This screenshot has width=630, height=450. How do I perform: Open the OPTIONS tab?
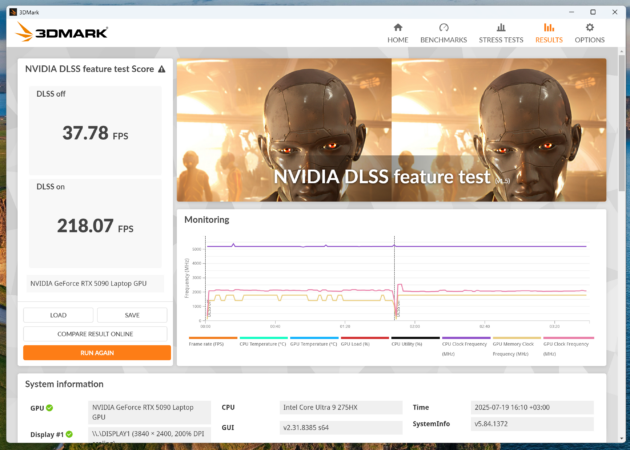click(589, 33)
